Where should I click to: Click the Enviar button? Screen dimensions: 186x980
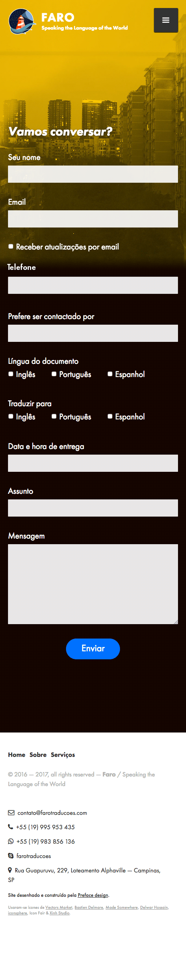[x=93, y=649]
